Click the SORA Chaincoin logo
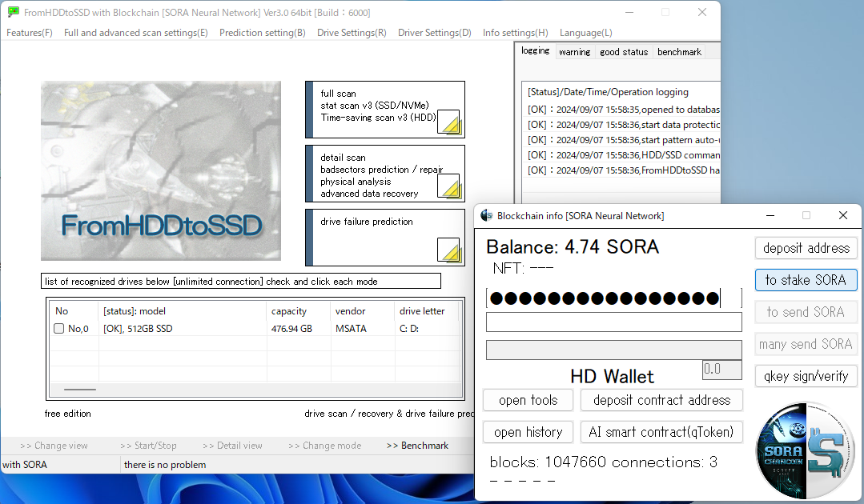This screenshot has width=864, height=504. (806, 450)
